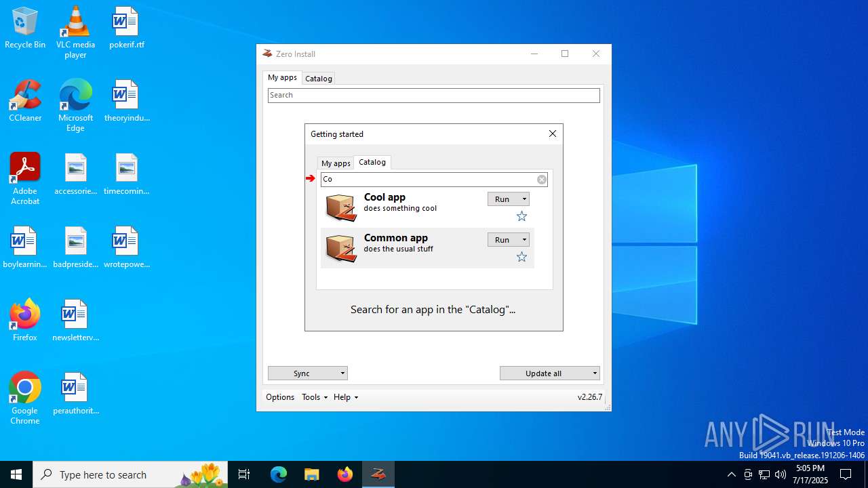The image size is (868, 488).
Task: Select Recycle Bin desktop icon
Action: (25, 28)
